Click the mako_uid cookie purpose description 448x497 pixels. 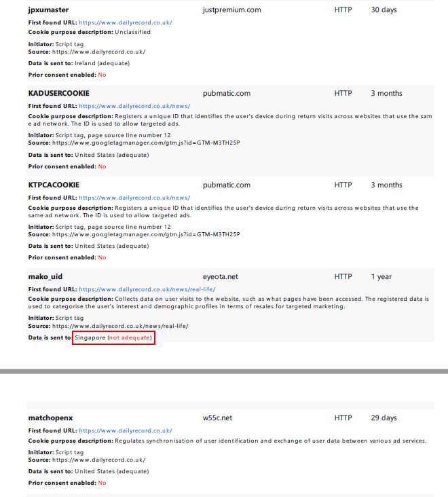coord(229,302)
